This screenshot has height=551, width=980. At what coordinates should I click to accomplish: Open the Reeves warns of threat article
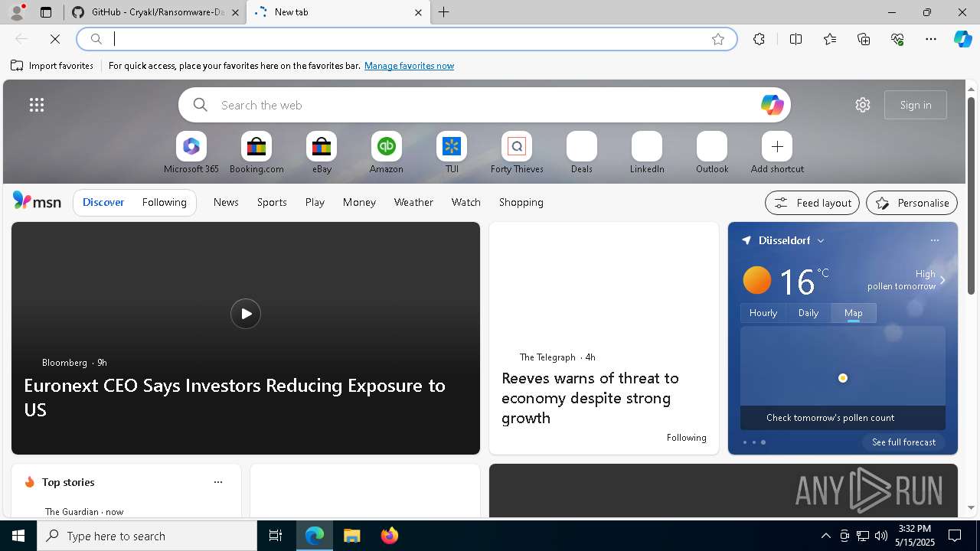click(590, 398)
